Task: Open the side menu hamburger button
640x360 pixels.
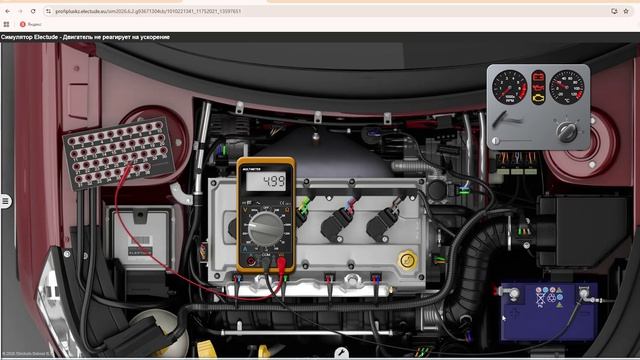Action: coord(5,201)
